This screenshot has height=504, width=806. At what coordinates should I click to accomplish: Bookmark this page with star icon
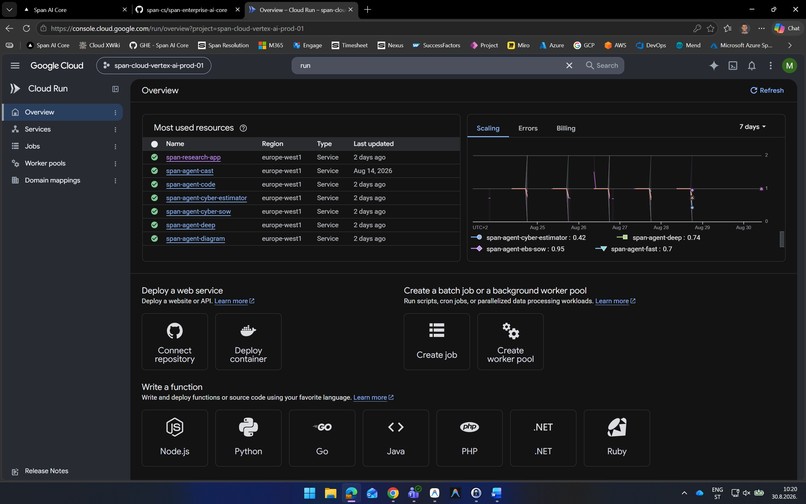click(711, 28)
